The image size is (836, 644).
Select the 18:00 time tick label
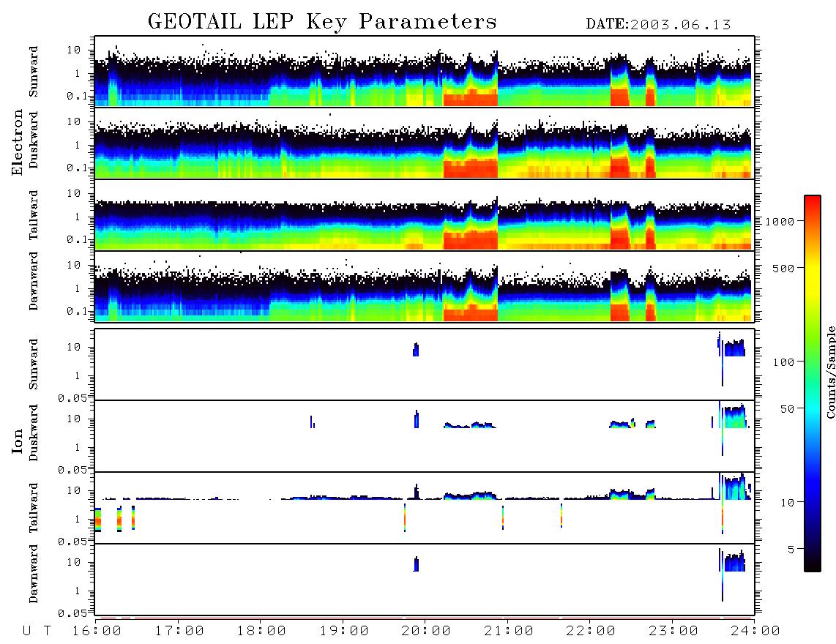coord(262,632)
